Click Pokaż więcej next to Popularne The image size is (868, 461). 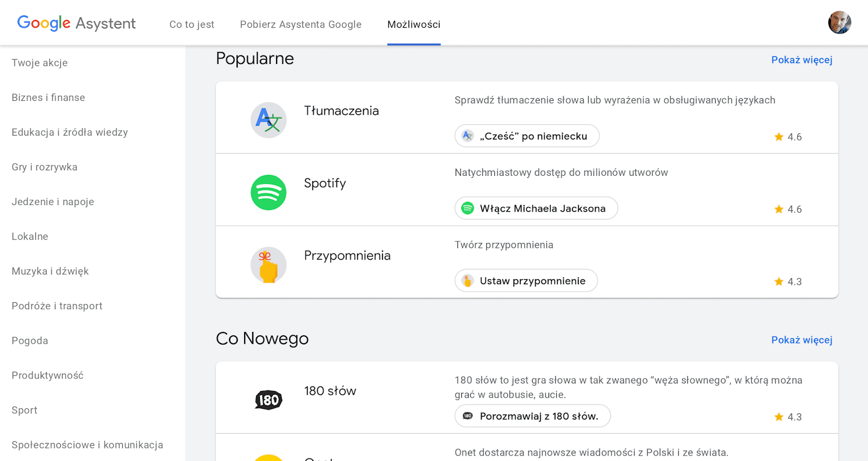coord(802,60)
